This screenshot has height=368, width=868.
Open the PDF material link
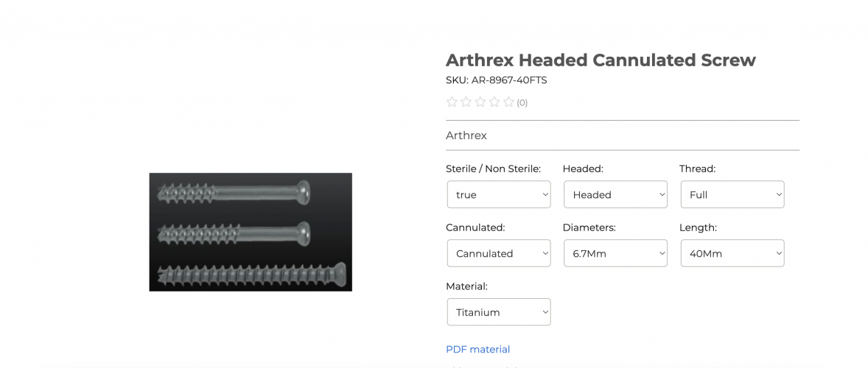pyautogui.click(x=477, y=350)
